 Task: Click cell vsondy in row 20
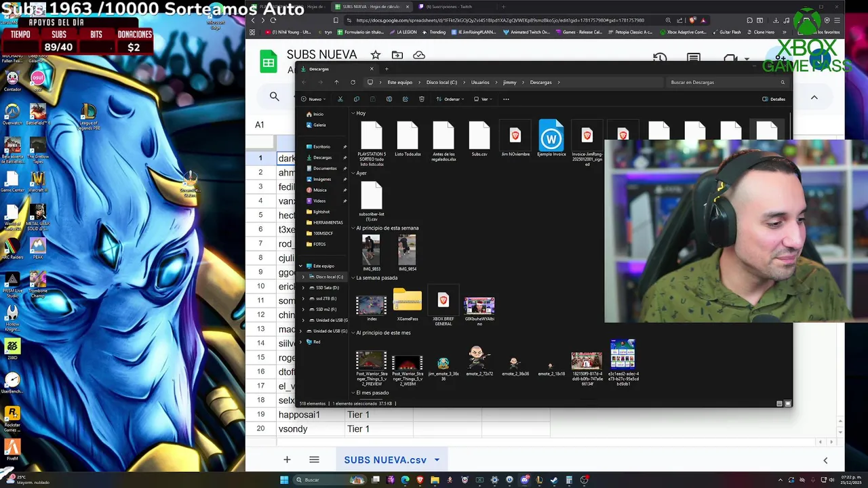pyautogui.click(x=311, y=428)
